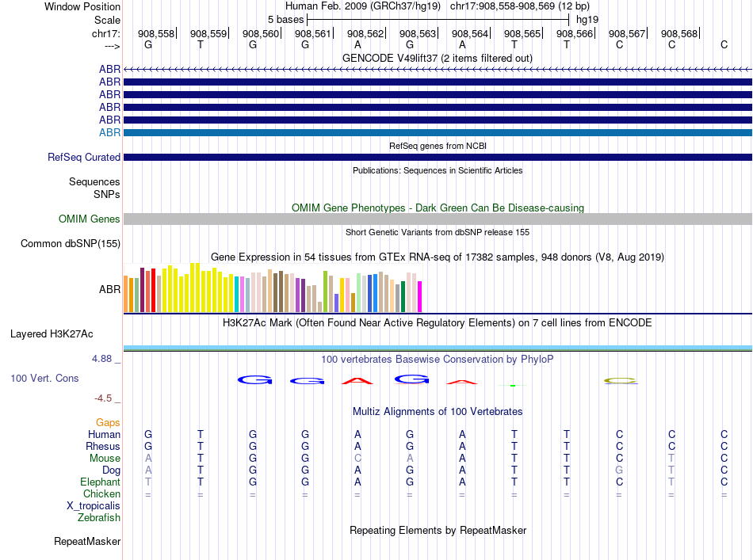
Task: Click the "Mouse" alignment row label
Action: [105, 459]
